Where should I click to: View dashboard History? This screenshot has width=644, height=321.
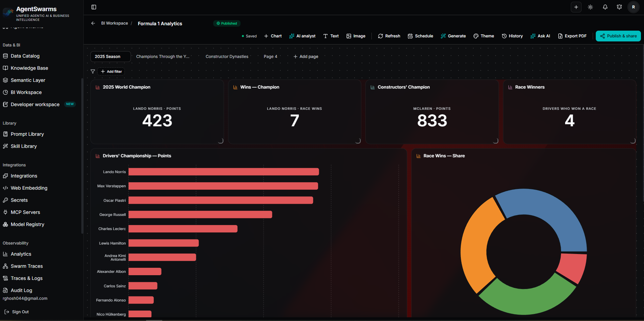[x=512, y=36]
